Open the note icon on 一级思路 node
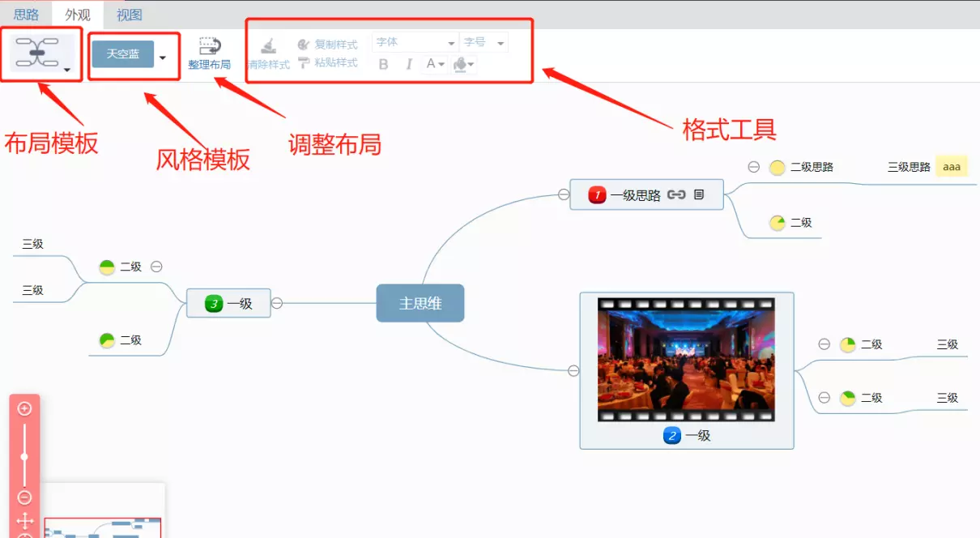This screenshot has height=538, width=980. pos(699,194)
